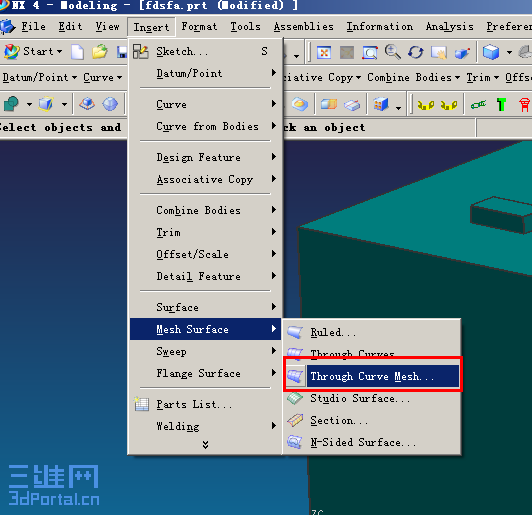Close the Insert menu via its title

point(151,27)
